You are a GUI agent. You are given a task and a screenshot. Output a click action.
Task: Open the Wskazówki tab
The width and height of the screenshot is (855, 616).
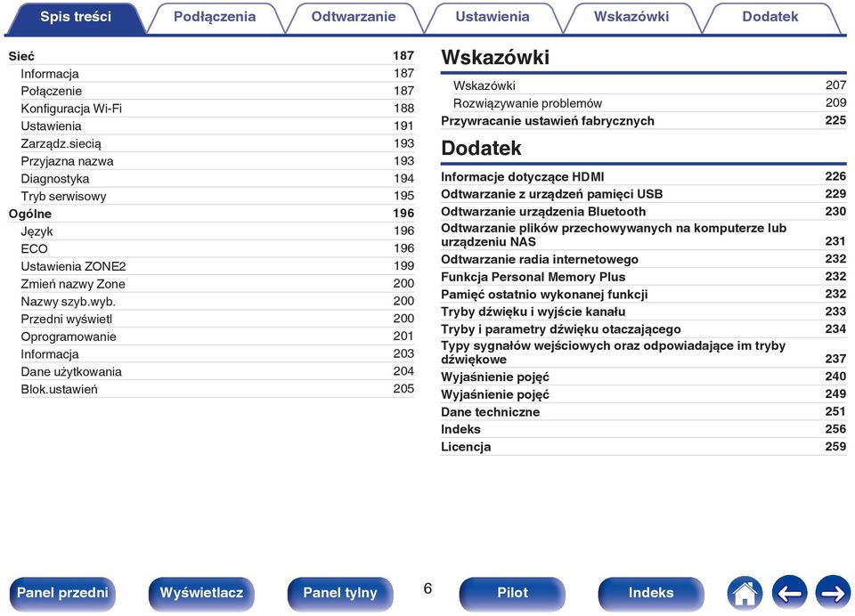pos(631,18)
